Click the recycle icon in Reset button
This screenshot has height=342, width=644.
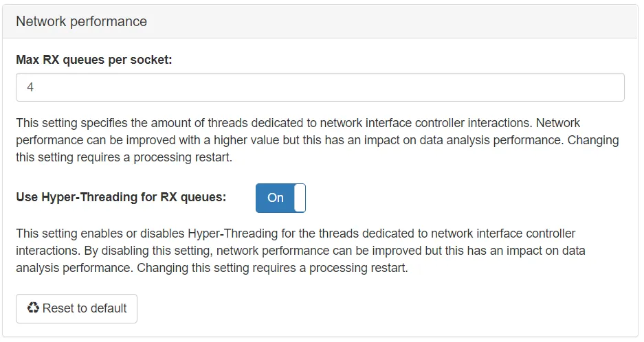tap(33, 308)
